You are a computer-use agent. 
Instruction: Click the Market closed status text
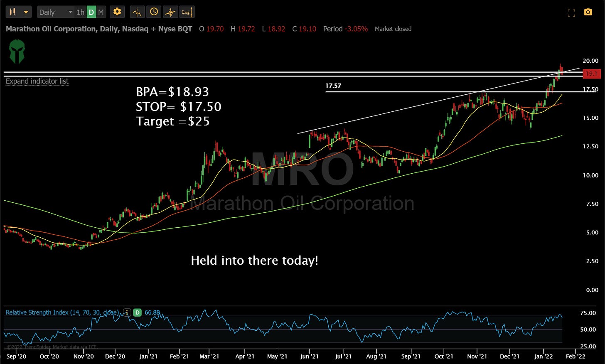pyautogui.click(x=393, y=29)
